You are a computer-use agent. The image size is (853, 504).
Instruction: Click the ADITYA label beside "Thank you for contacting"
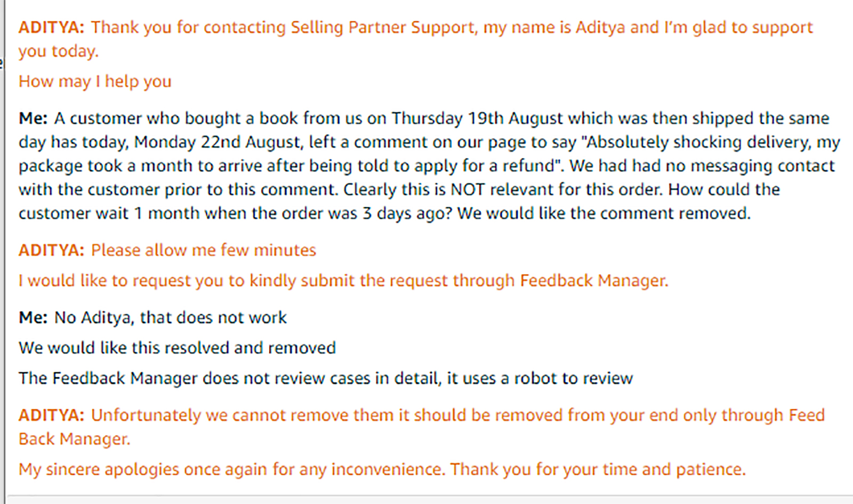tap(51, 27)
